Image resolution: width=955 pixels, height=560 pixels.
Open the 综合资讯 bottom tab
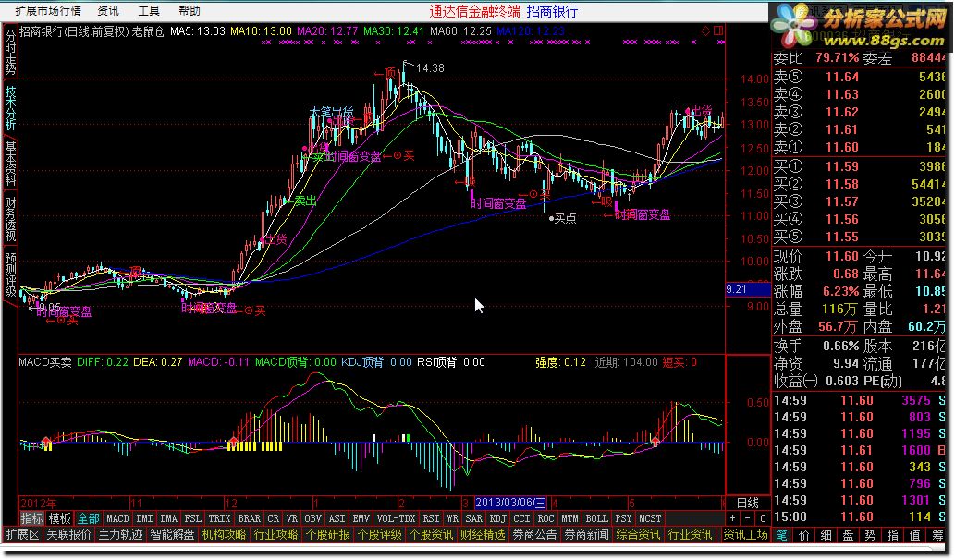tap(638, 534)
